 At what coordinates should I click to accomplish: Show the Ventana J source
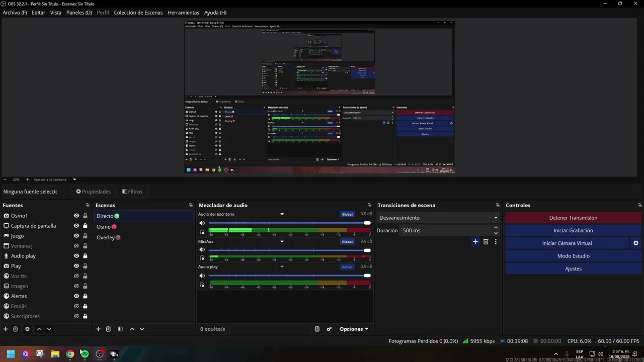point(76,246)
